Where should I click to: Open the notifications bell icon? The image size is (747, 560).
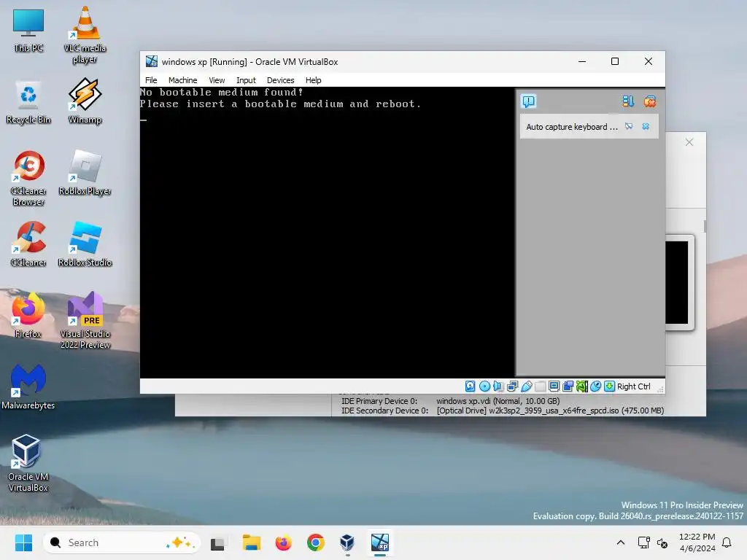pos(727,542)
